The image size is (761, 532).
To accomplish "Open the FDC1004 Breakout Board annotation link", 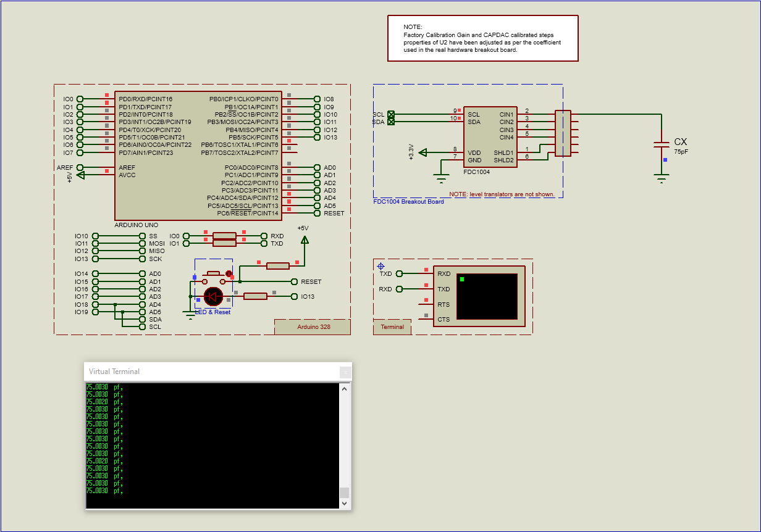I will 408,201.
